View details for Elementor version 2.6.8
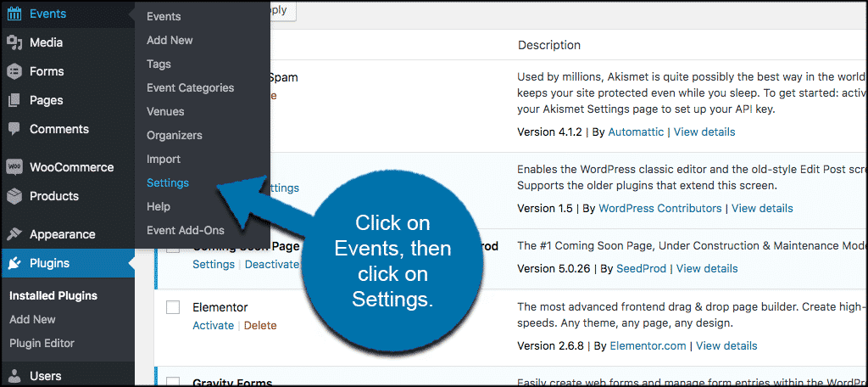868x387 pixels. coord(726,346)
